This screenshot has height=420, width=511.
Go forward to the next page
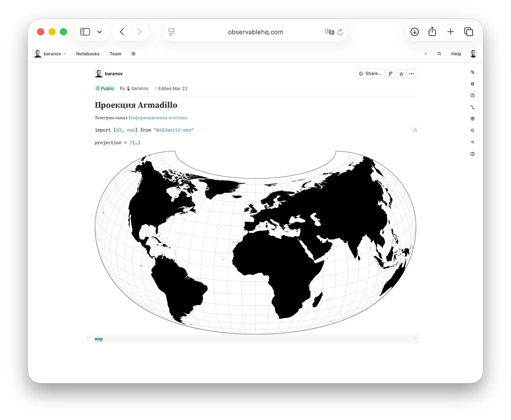[139, 32]
